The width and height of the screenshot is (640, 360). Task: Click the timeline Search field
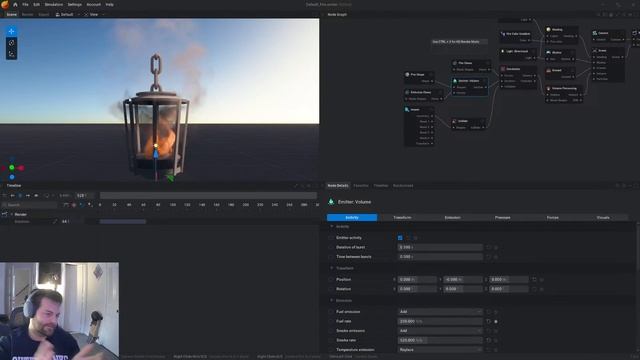(30, 205)
